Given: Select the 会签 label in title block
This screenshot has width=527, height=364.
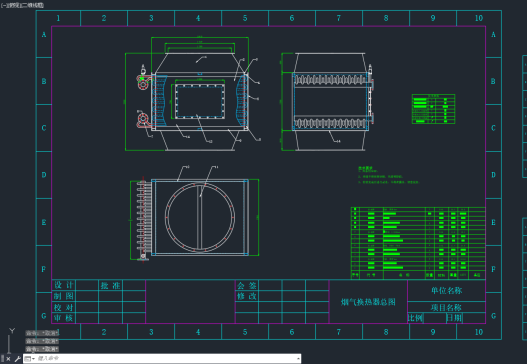Looking at the screenshot, I should coord(247,285).
